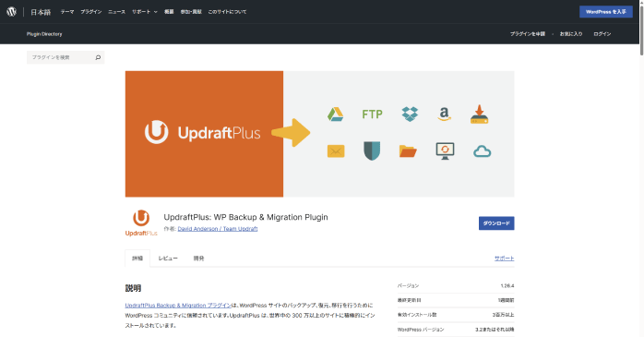Click the orange folder icon in banner
644x337 pixels.
pos(408,151)
